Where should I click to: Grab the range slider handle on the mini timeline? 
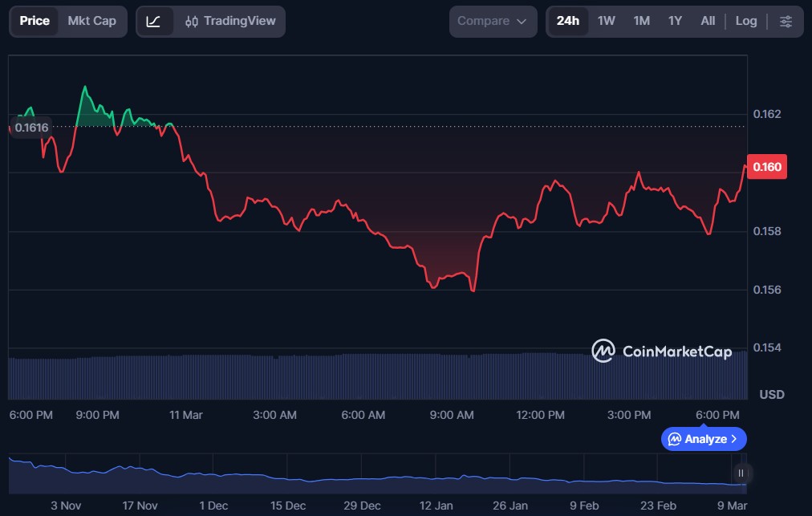click(741, 473)
